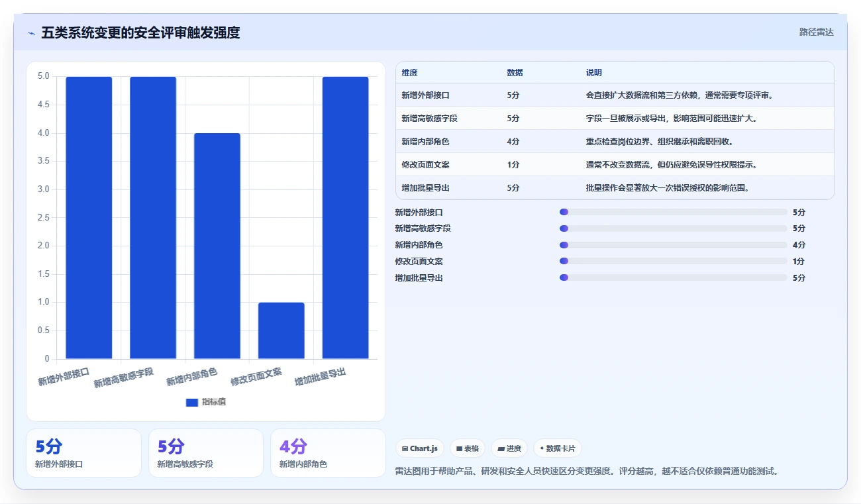The image size is (861, 504).
Task: Click the short 修改页面文案 bar
Action: coord(281,330)
